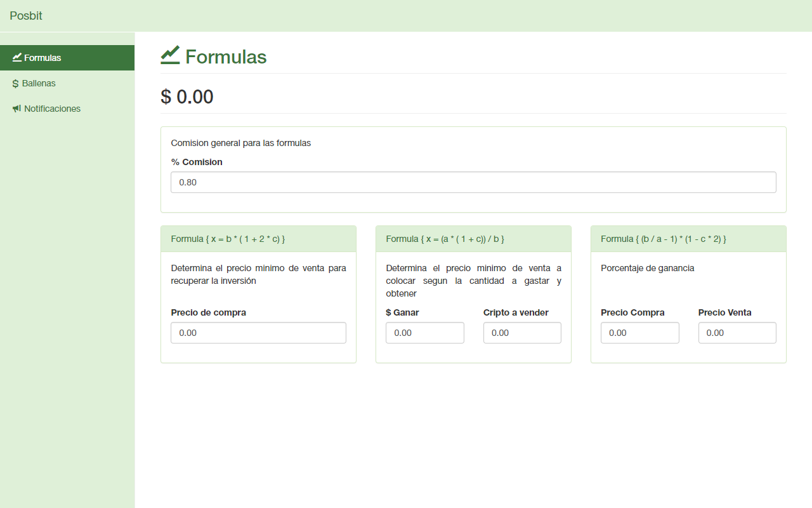Click the megaphone icon beside Notificaciones

click(17, 109)
